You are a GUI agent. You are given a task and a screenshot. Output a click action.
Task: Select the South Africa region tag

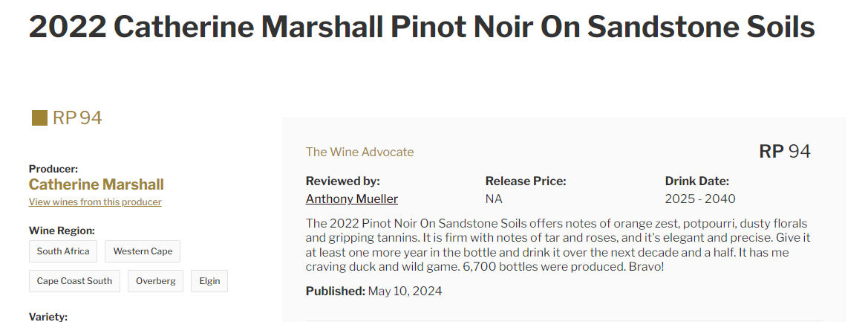(x=63, y=251)
